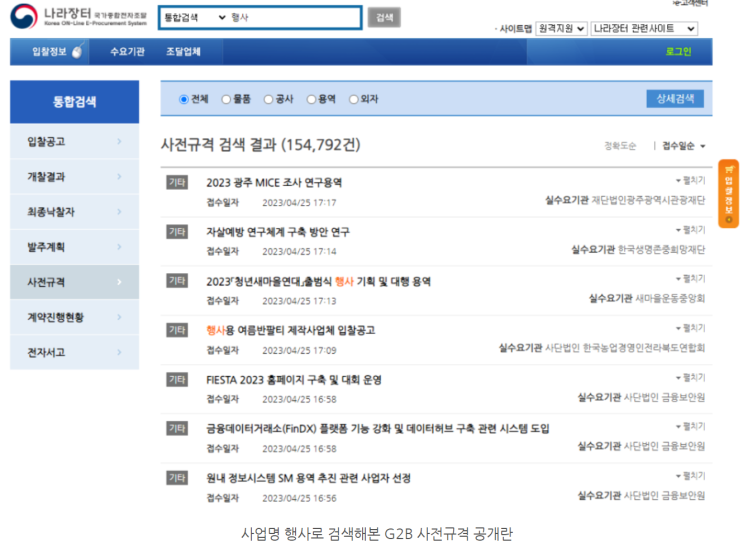Click the 통합검색 sidebar header
Viewport: 743px width, 548px height.
[74, 101]
